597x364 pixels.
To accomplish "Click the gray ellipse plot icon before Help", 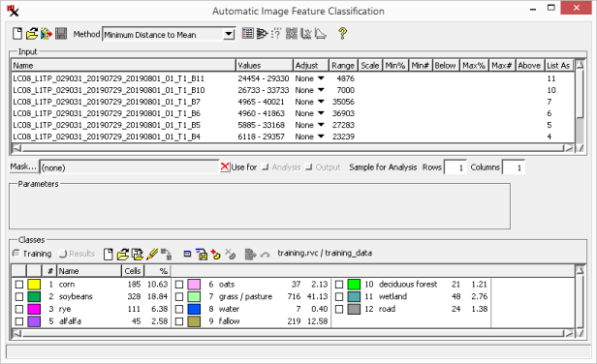I will click(320, 34).
